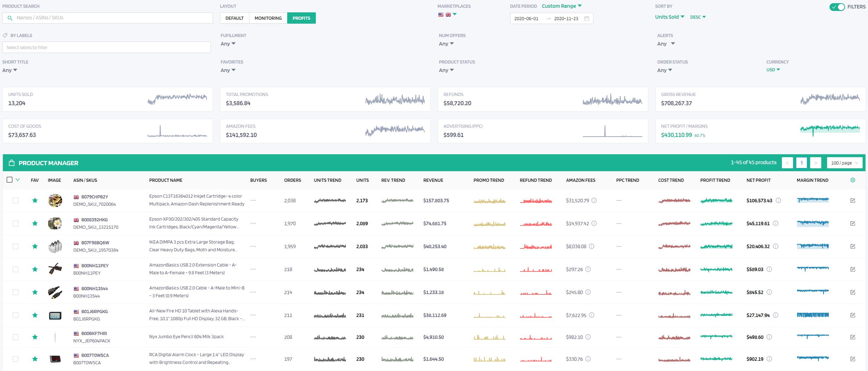Toggle the FILTERS switch off
868x371 pixels.
[837, 7]
